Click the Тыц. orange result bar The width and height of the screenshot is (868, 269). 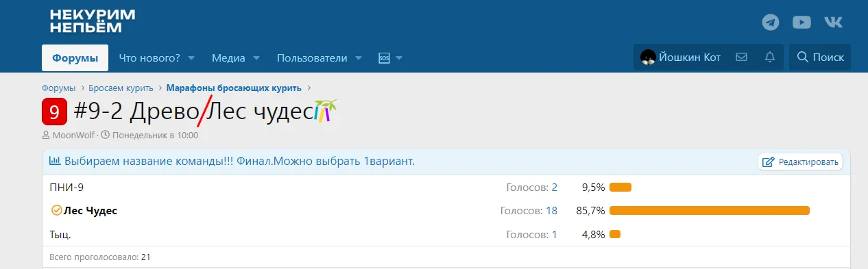coord(615,234)
